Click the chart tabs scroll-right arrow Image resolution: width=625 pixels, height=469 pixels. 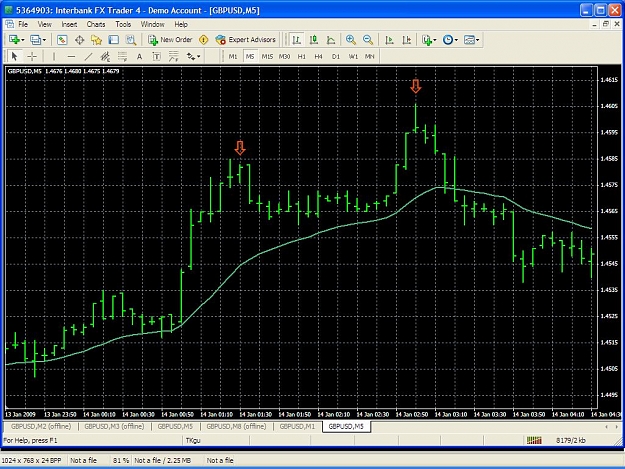pyautogui.click(x=617, y=427)
